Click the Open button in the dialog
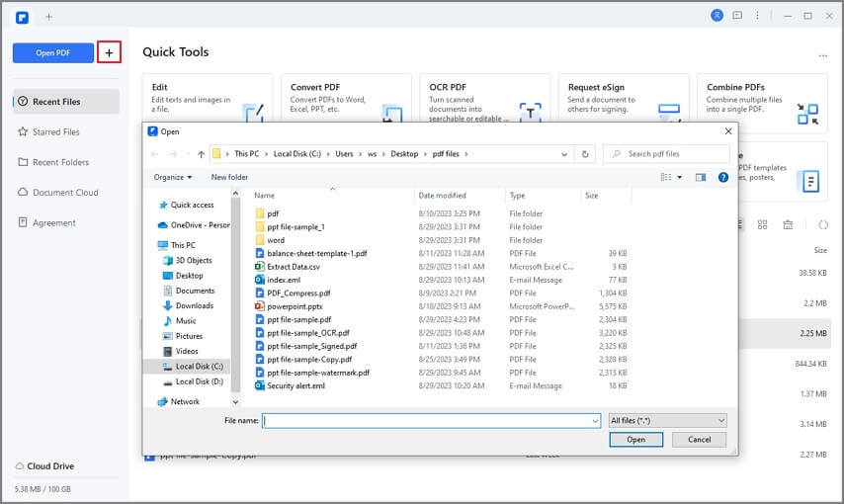Screen dimensions: 844x504 635,440
